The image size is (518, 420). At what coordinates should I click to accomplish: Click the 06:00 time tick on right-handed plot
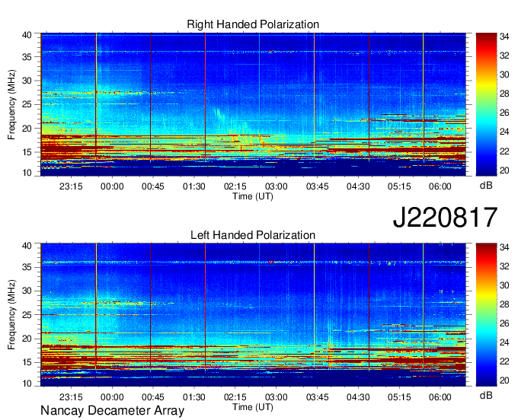click(440, 186)
